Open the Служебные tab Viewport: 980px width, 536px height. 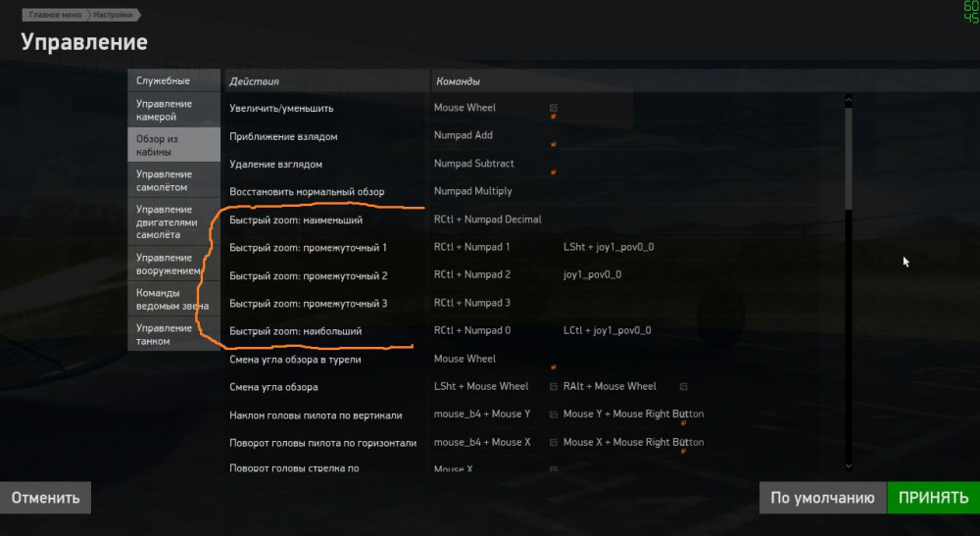tap(173, 80)
